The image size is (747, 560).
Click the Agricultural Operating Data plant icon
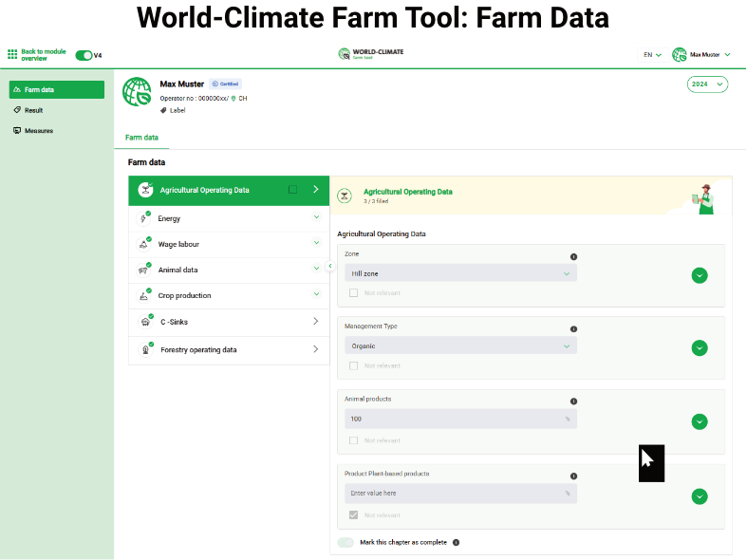click(145, 190)
